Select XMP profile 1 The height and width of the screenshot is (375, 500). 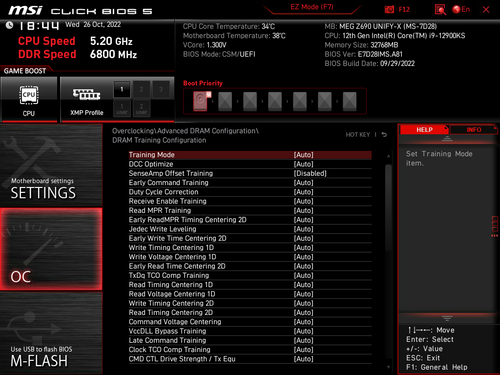(x=122, y=89)
